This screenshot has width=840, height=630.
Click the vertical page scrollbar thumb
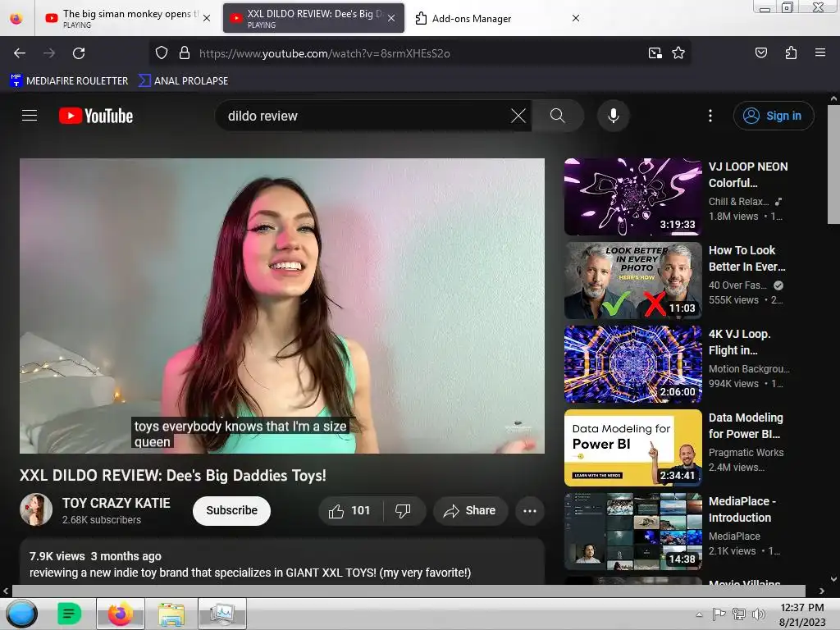click(x=833, y=164)
